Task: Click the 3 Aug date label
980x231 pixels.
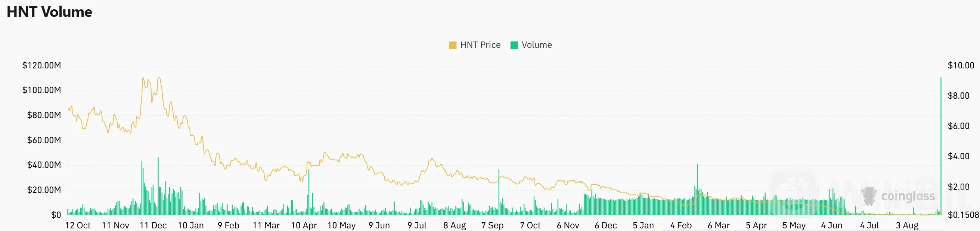Action: tap(907, 226)
